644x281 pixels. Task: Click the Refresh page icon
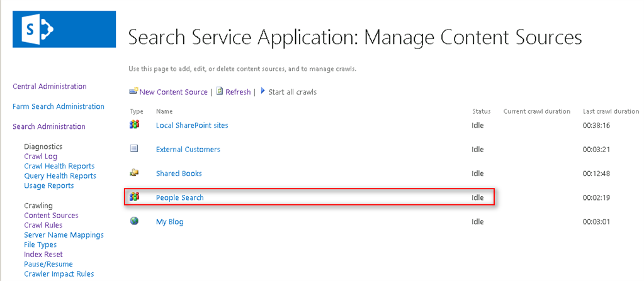(x=220, y=91)
